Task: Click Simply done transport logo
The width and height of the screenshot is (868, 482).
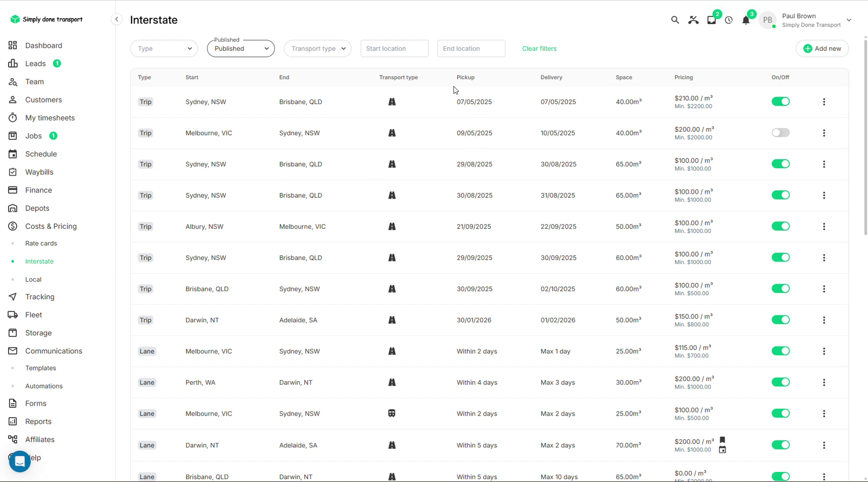Action: click(x=46, y=19)
